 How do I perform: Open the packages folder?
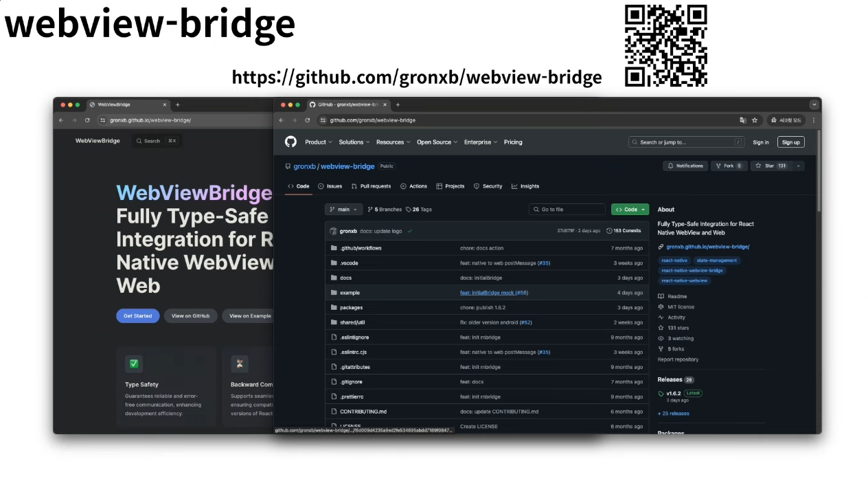coord(351,308)
